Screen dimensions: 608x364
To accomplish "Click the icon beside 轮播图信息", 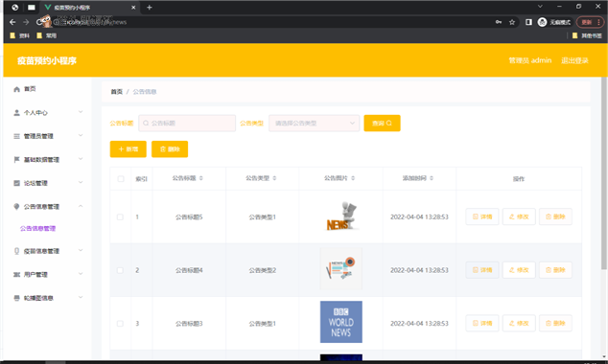I will 16,298.
